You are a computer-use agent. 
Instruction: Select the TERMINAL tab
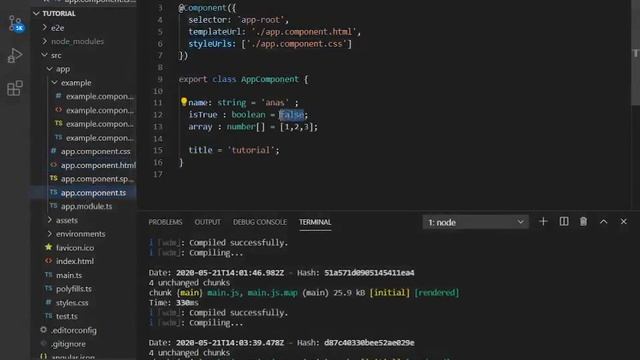(315, 222)
